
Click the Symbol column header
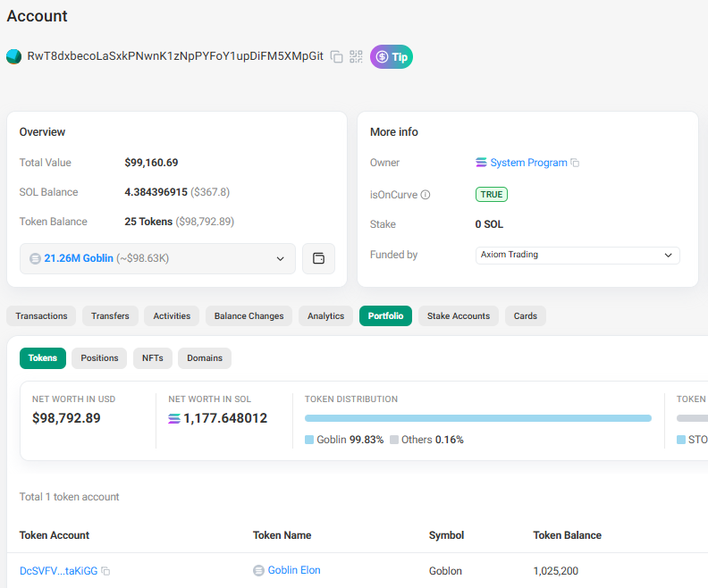point(446,535)
